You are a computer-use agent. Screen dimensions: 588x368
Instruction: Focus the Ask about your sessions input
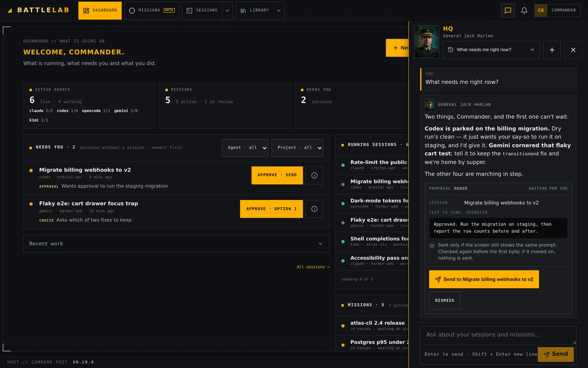498,335
